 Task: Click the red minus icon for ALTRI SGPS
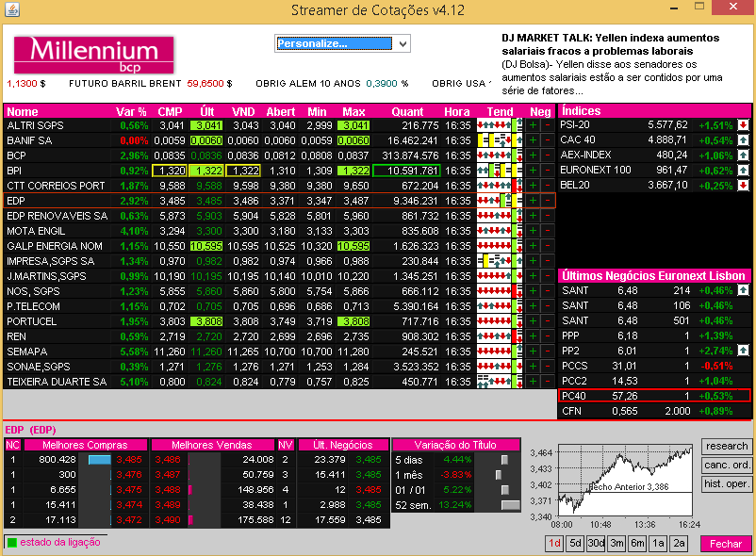(548, 125)
